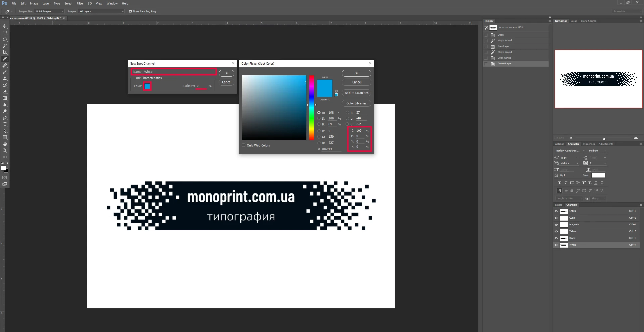Open the Sample All Layers dropdown
This screenshot has width=644, height=332.
click(102, 11)
